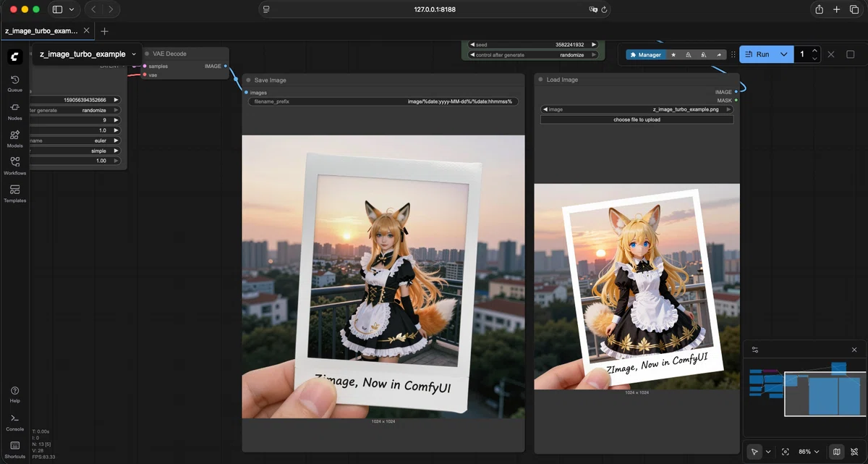
Task: Click the reload page icon in address bar
Action: [604, 9]
